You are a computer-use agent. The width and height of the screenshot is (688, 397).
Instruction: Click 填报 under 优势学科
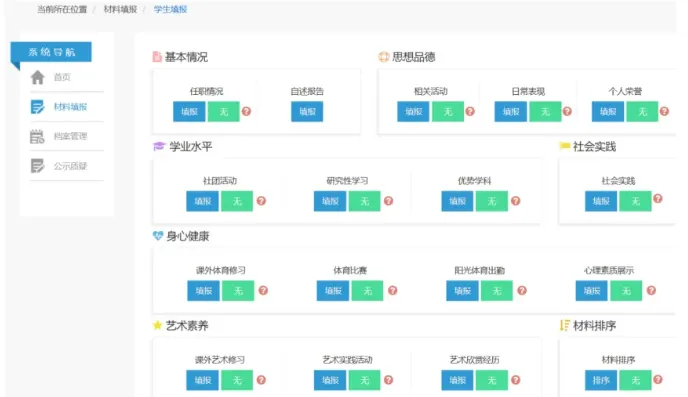(457, 201)
